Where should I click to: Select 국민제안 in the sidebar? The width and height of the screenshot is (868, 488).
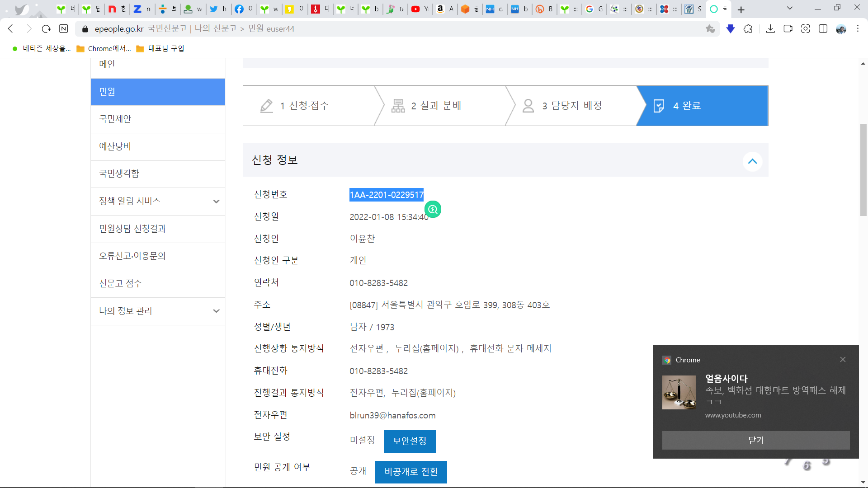tap(158, 119)
